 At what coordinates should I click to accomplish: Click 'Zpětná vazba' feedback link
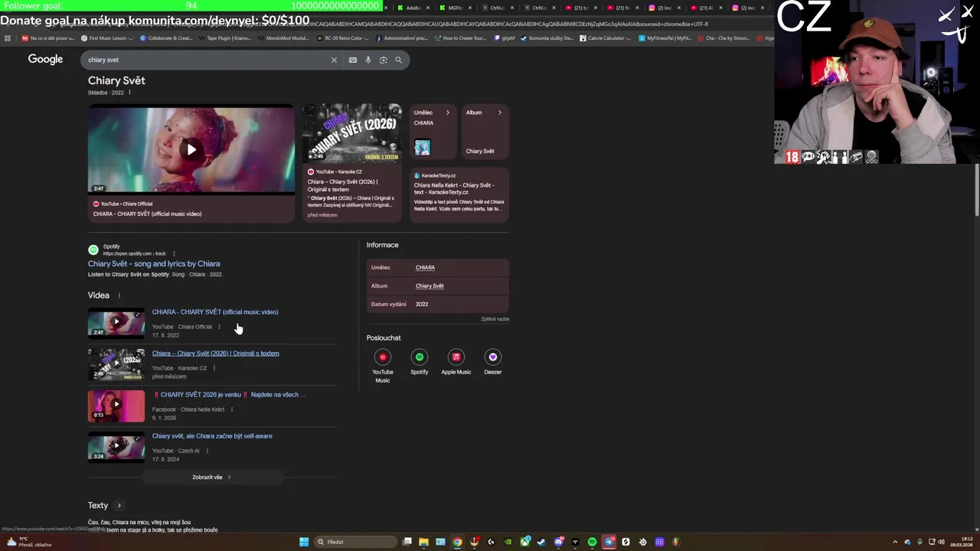click(x=495, y=318)
